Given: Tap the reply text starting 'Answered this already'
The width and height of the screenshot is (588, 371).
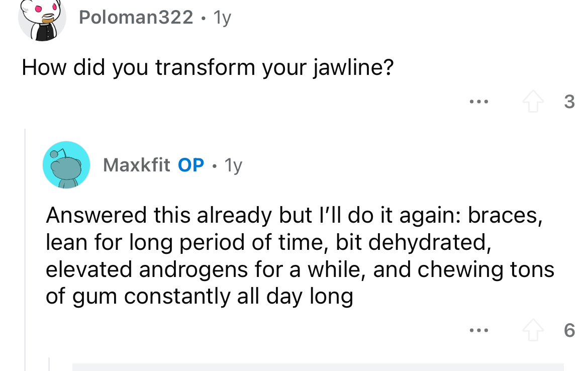Looking at the screenshot, I should (x=300, y=256).
